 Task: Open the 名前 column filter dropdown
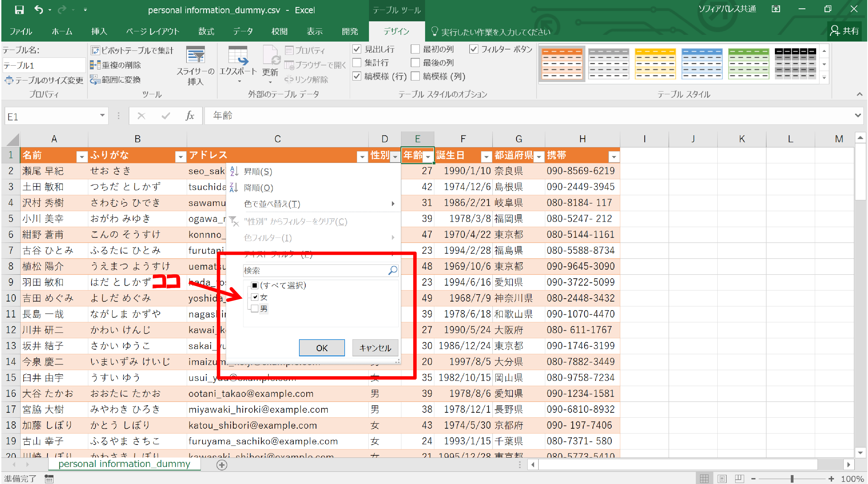[82, 157]
